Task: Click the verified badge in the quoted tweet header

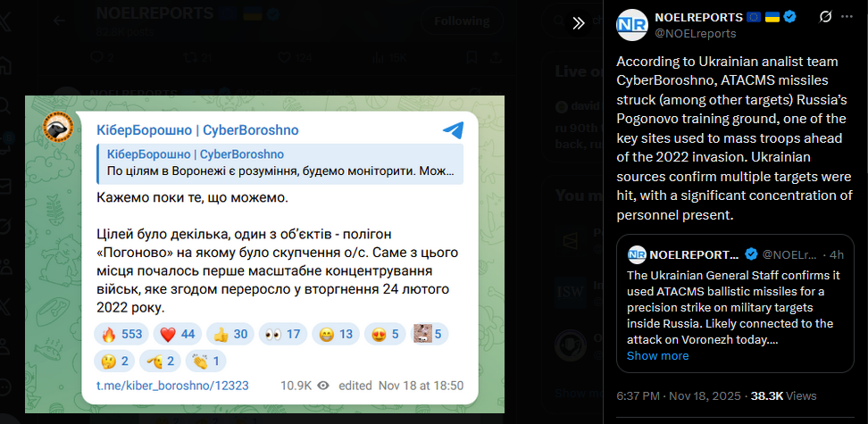Action: pos(751,254)
